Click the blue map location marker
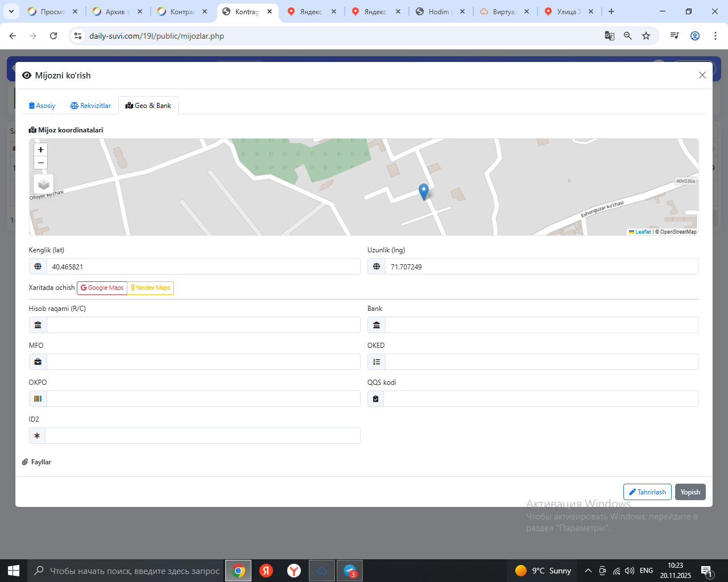Viewport: 728px width, 582px height. coord(423,192)
